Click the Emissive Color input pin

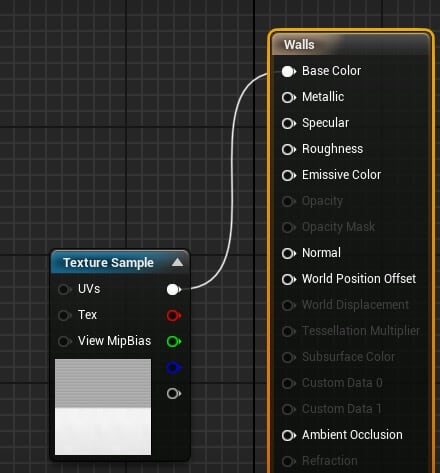[x=289, y=175]
